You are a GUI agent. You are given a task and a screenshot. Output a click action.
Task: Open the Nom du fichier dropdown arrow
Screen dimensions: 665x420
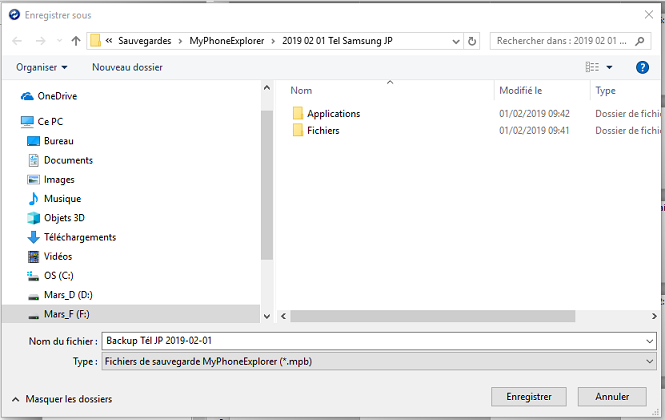pos(649,341)
